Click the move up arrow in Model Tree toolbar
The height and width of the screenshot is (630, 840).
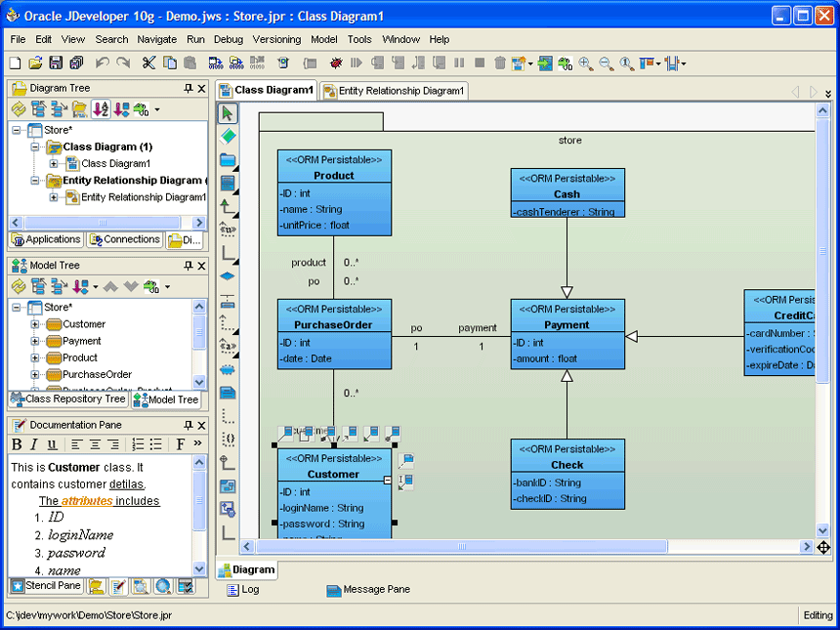coord(110,286)
